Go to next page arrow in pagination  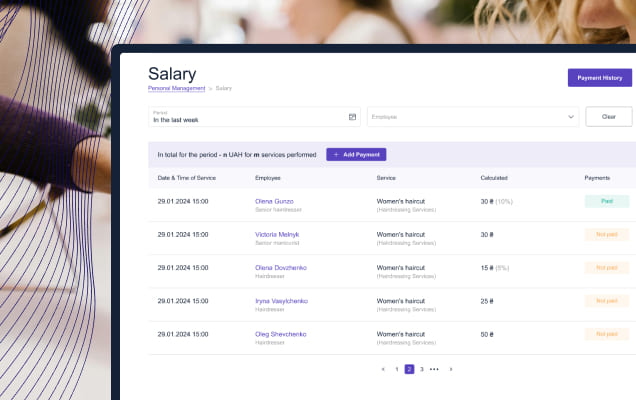pos(451,369)
